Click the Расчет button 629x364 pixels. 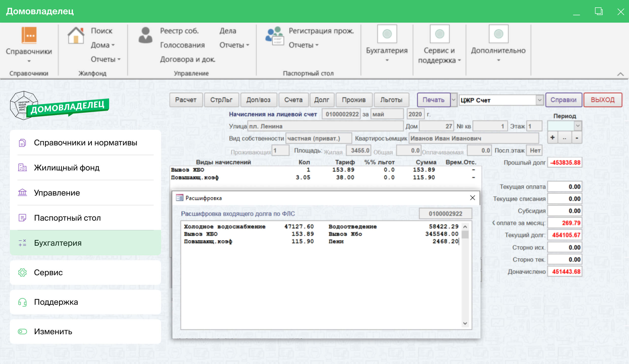pos(186,100)
